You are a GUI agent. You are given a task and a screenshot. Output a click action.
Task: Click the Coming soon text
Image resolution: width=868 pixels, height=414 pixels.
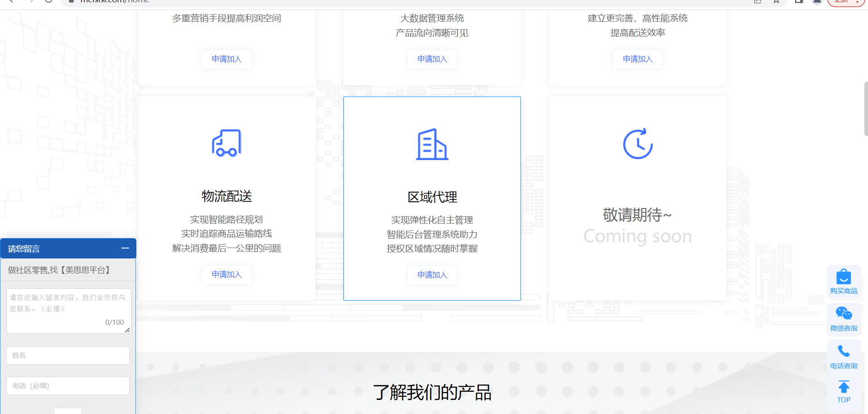point(637,236)
